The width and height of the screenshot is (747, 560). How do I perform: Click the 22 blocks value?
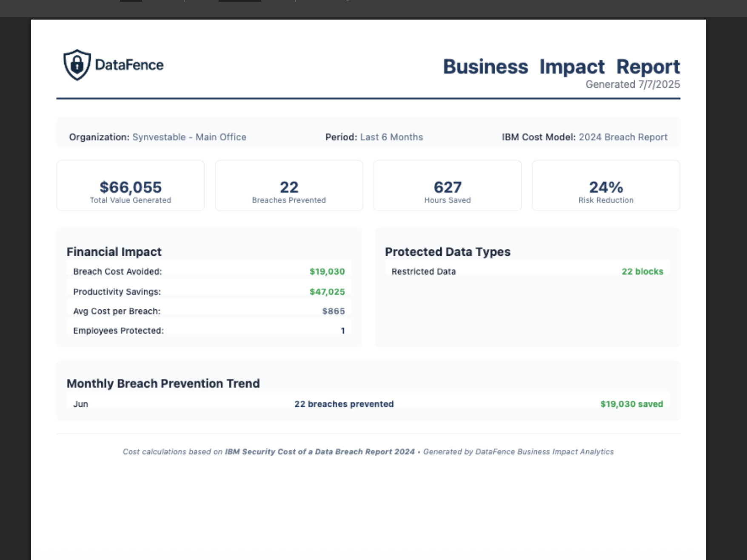[x=642, y=271]
